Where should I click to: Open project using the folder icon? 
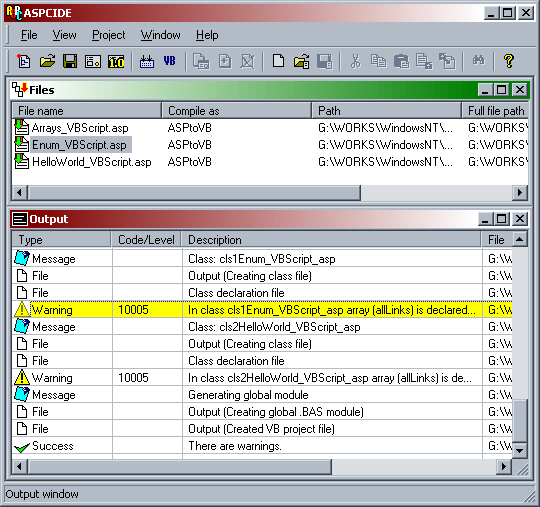[x=47, y=61]
